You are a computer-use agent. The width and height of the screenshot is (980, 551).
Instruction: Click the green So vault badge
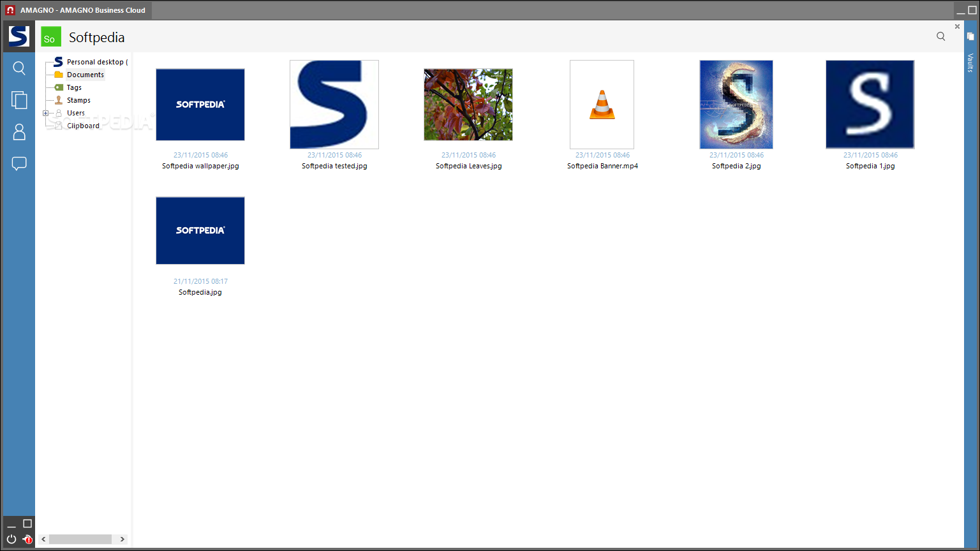click(x=51, y=36)
